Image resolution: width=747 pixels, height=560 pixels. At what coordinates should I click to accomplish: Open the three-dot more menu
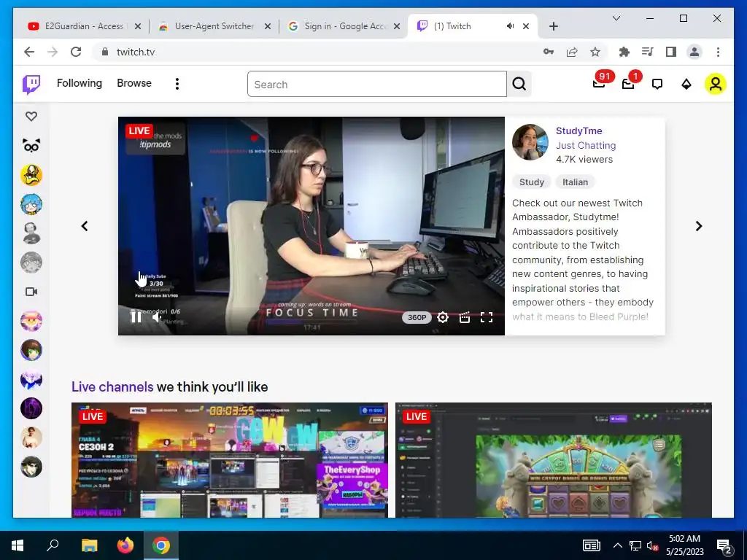click(x=177, y=85)
